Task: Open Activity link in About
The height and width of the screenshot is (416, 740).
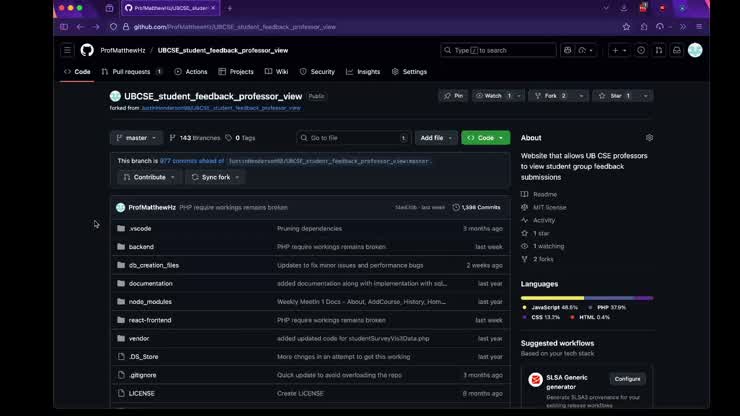Action: coord(538,220)
